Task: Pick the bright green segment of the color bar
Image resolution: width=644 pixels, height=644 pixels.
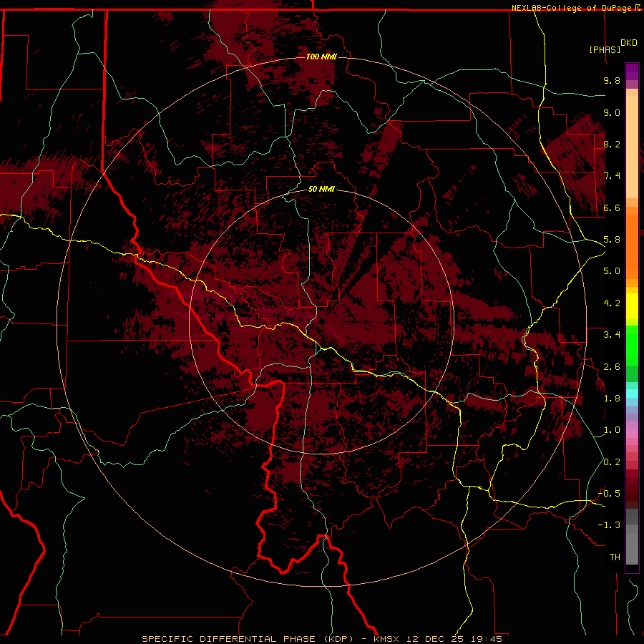Action: (632, 345)
